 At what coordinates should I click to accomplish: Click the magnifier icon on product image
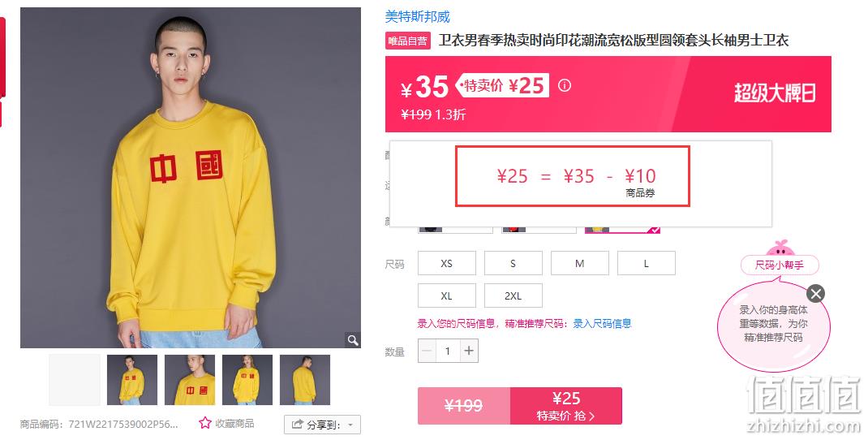(x=353, y=339)
